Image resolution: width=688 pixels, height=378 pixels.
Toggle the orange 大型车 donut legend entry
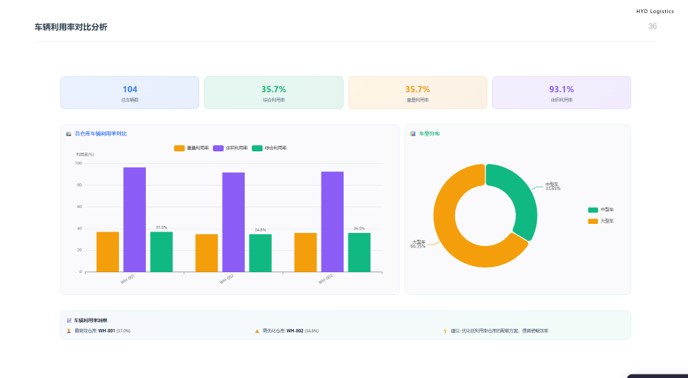(601, 221)
